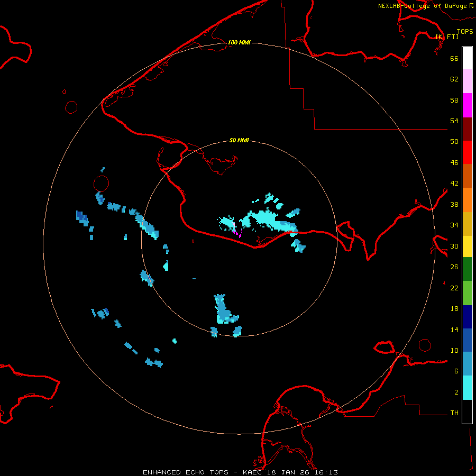476x476 pixels.
Task: Click the legend value 42
Action: coord(454,184)
